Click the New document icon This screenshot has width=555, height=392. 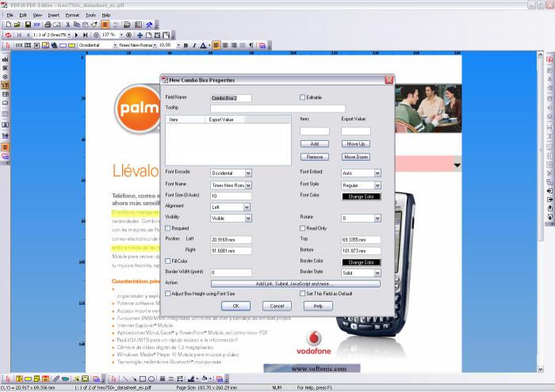coord(9,25)
